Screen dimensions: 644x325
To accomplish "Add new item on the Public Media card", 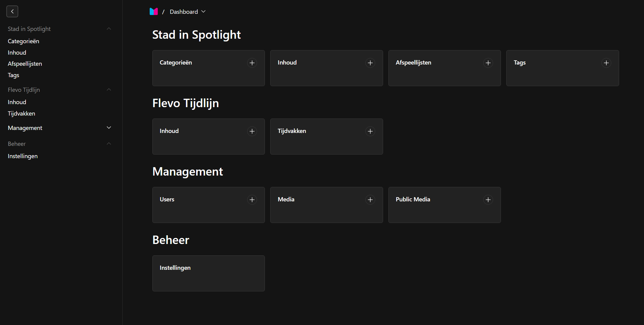I will click(x=488, y=200).
